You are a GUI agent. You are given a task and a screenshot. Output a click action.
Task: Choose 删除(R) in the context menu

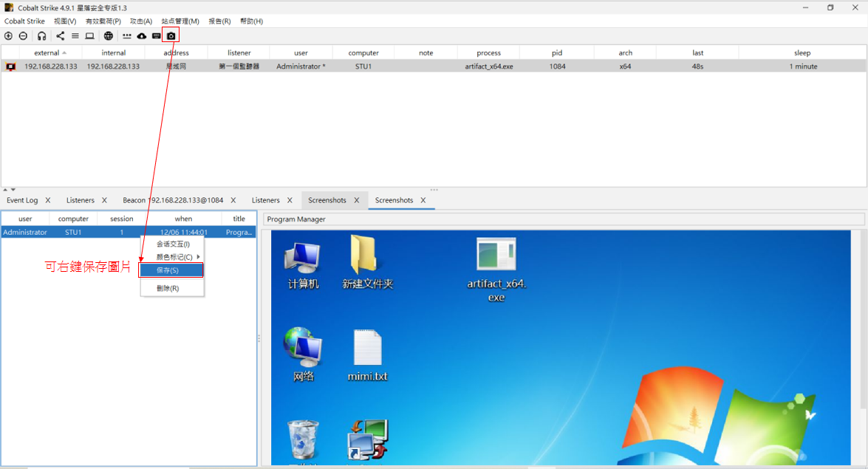pyautogui.click(x=172, y=289)
